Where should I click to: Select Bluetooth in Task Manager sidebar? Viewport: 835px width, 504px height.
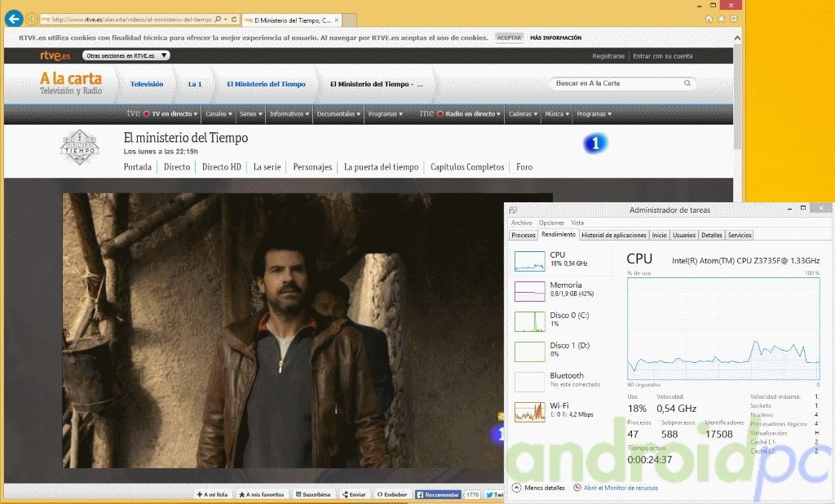pyautogui.click(x=563, y=382)
